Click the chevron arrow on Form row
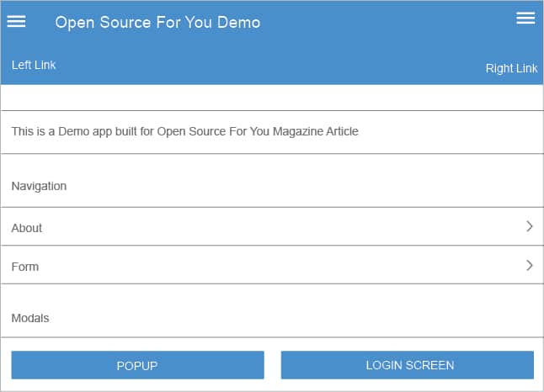The height and width of the screenshot is (392, 544). tap(529, 265)
